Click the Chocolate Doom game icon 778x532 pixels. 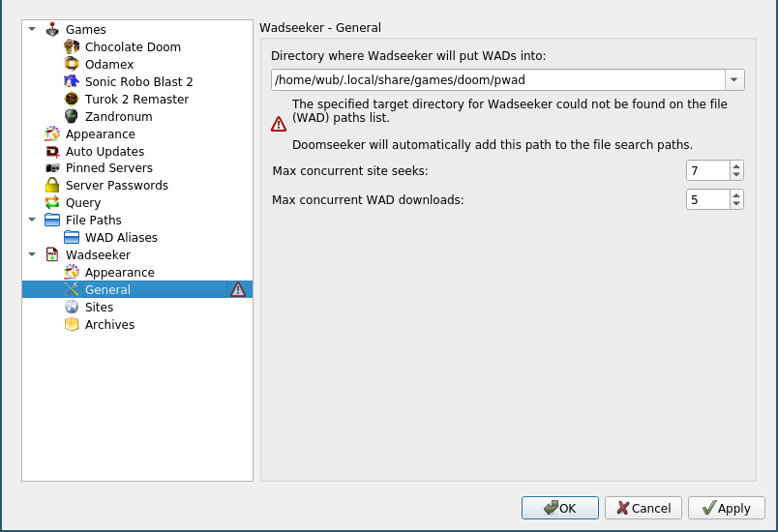point(72,47)
